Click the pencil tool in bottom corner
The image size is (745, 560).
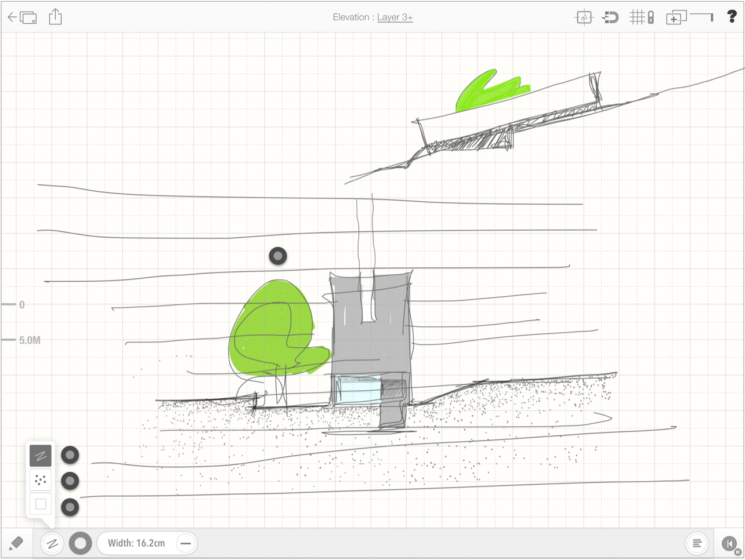(x=16, y=544)
